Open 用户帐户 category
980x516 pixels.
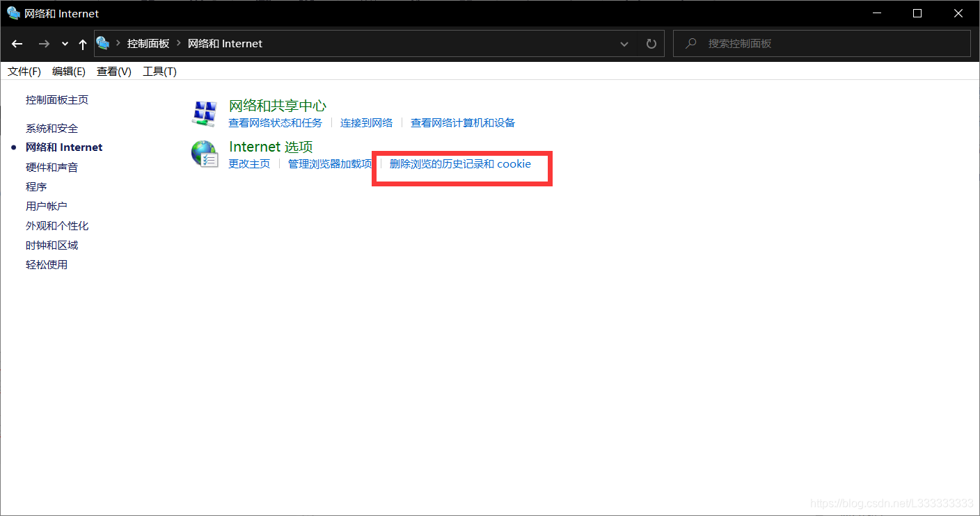coord(47,207)
